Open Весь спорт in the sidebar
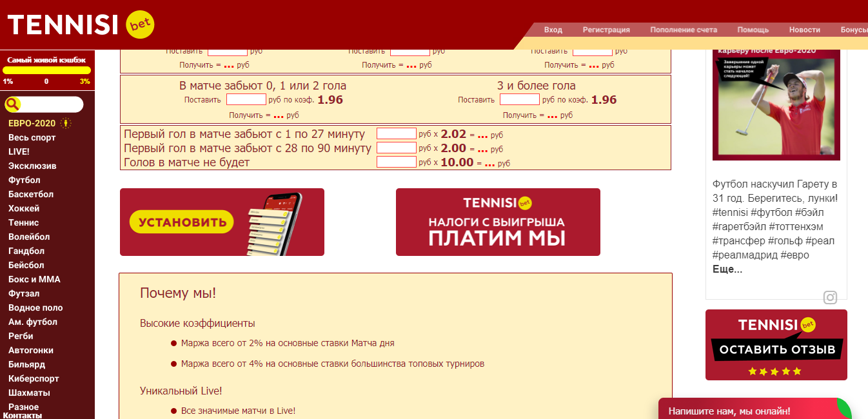868x419 pixels. click(x=32, y=137)
